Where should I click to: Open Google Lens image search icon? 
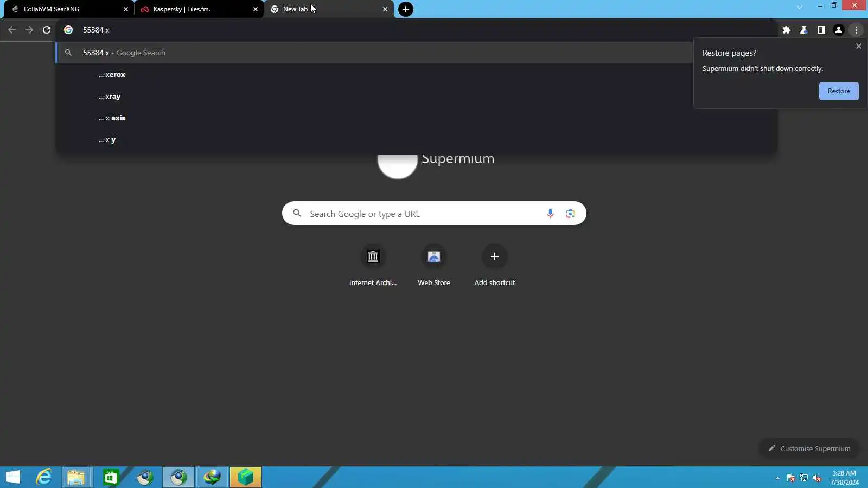(x=570, y=214)
